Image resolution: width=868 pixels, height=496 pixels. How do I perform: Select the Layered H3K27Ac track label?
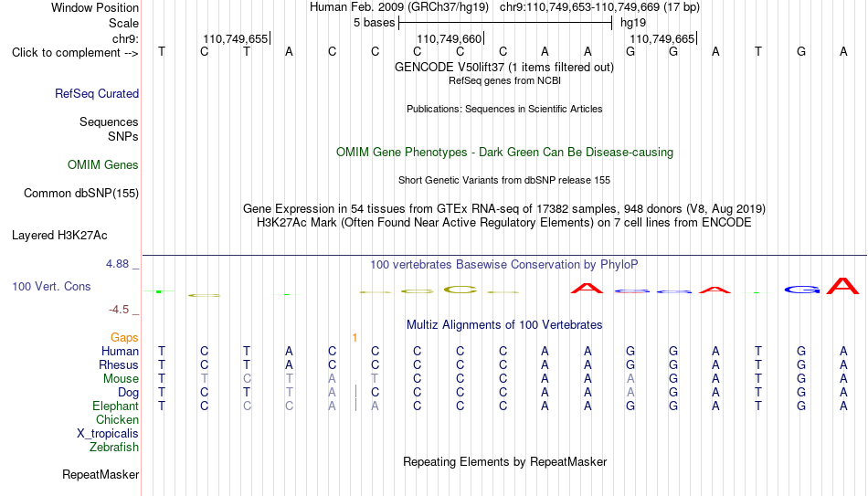(x=59, y=236)
